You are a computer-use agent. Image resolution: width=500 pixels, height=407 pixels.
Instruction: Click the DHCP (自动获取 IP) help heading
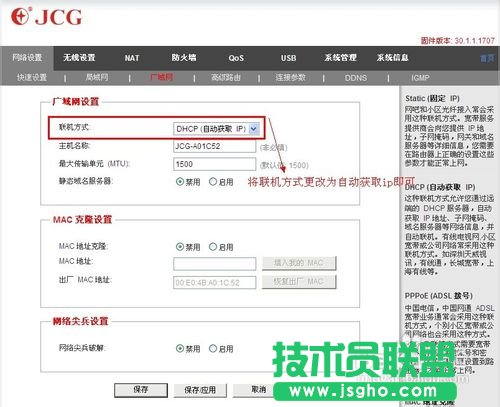point(440,187)
